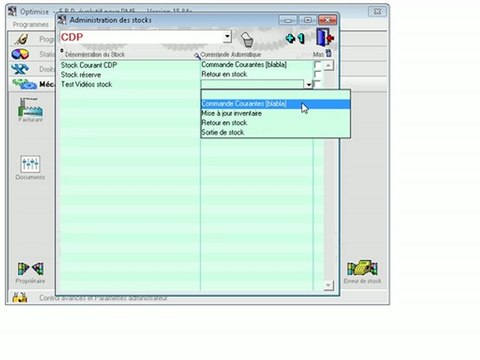Maximize the Administration des stocks window
This screenshot has width=480, height=360.
point(308,20)
